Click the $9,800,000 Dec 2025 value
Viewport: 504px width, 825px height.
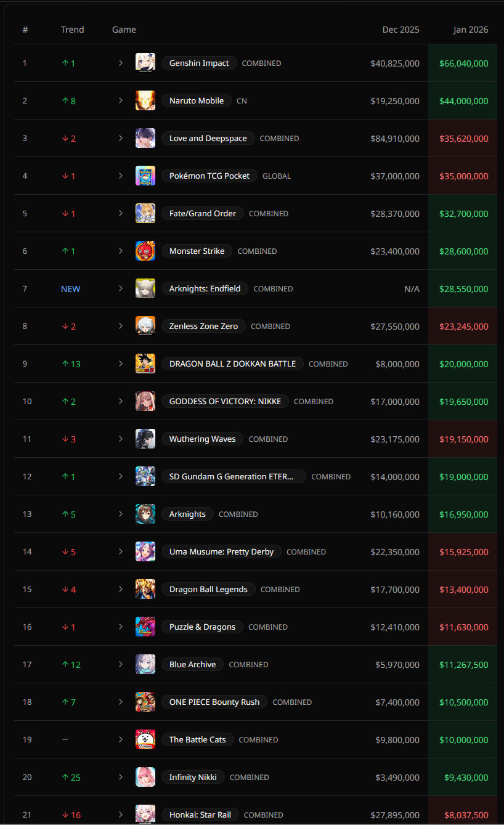(x=397, y=739)
